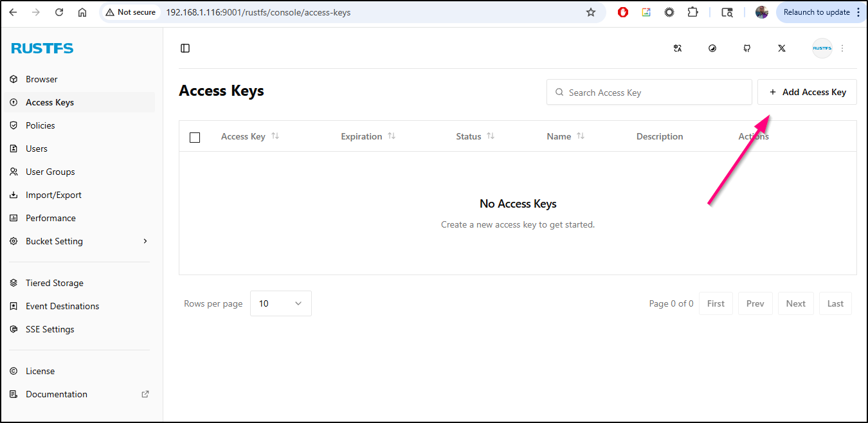868x423 pixels.
Task: Open the browser extensions puzzle icon
Action: [x=692, y=12]
